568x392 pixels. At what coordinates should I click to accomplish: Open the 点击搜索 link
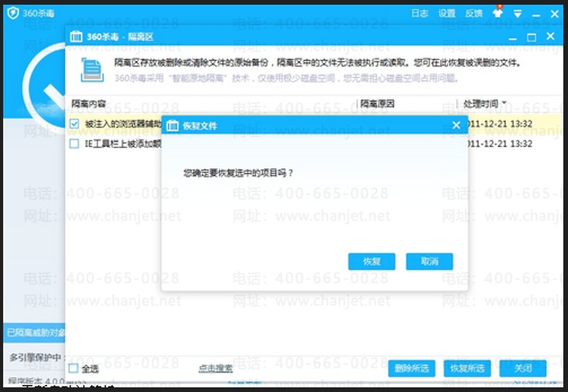(215, 368)
